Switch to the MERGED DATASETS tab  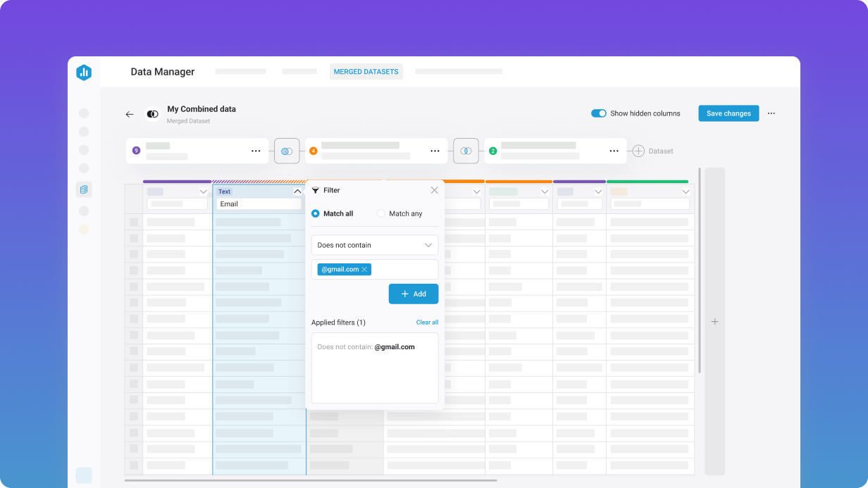pos(366,71)
